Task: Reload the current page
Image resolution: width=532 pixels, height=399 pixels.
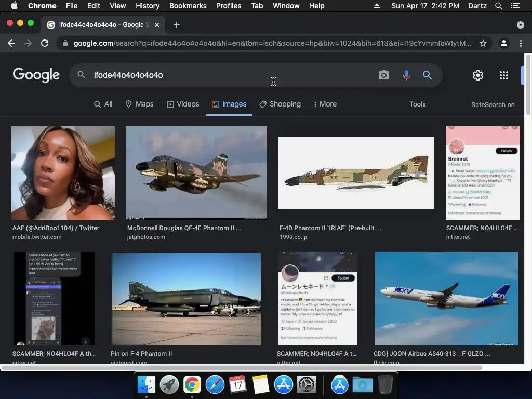Action: [45, 43]
